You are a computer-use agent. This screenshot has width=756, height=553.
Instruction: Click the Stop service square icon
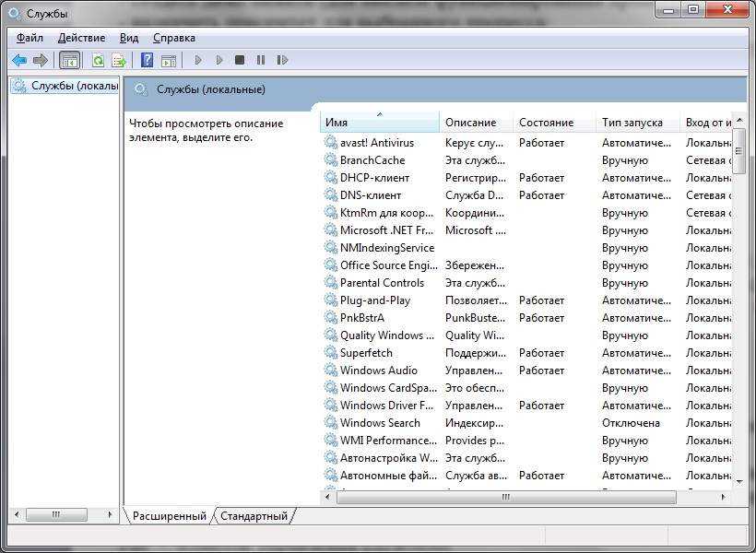click(x=240, y=60)
